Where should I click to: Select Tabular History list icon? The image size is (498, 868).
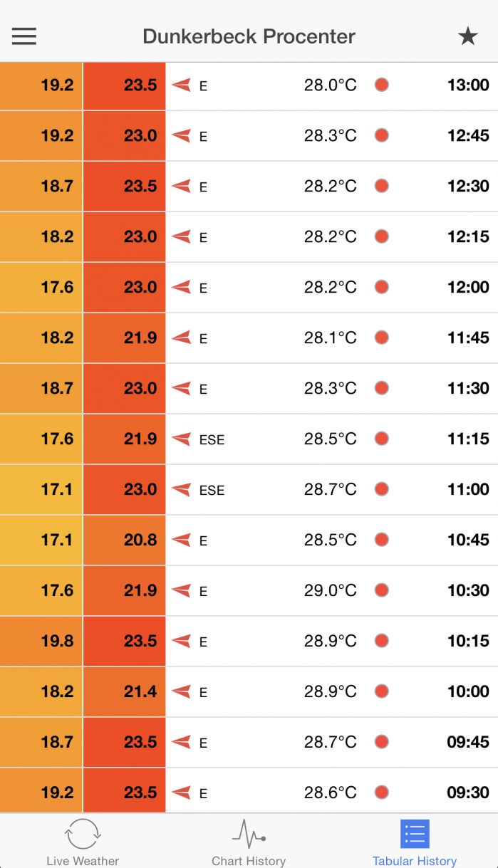tap(415, 834)
